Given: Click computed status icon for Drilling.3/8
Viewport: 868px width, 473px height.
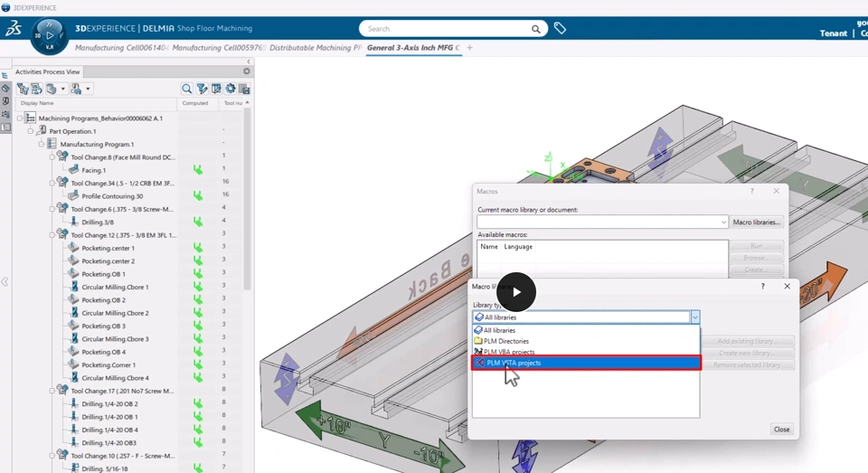Looking at the screenshot, I should (x=198, y=222).
